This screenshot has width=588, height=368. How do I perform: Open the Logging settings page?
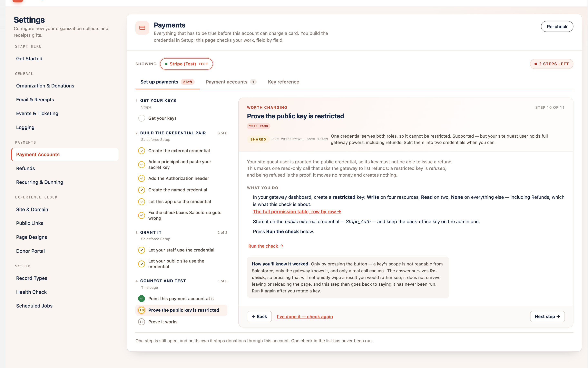[65, 127]
